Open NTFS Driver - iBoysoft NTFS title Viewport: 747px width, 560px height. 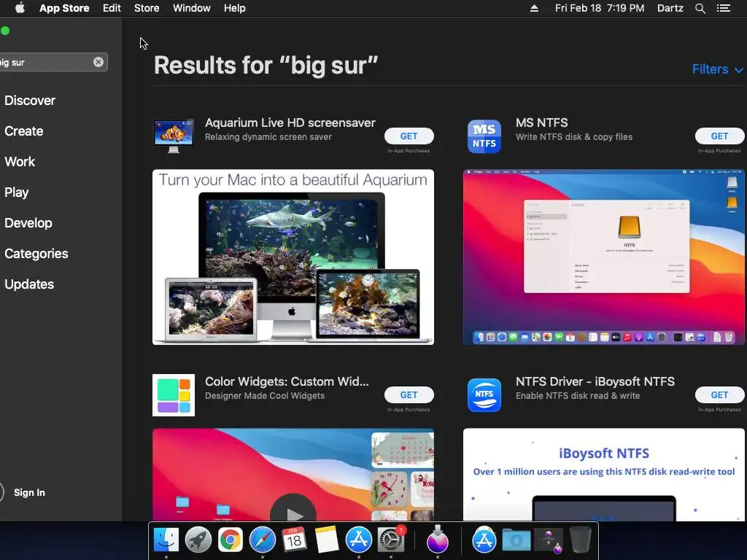pyautogui.click(x=595, y=381)
